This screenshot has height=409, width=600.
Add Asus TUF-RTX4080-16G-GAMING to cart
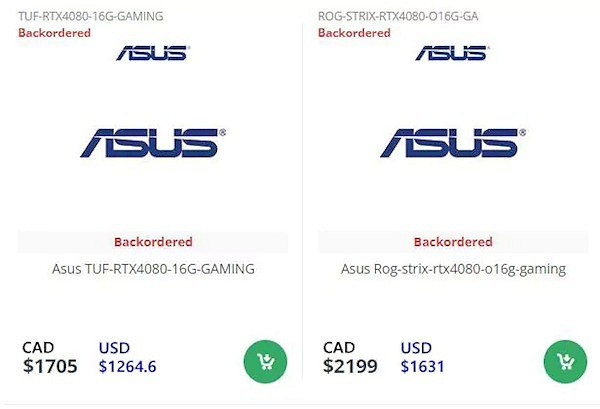(265, 361)
